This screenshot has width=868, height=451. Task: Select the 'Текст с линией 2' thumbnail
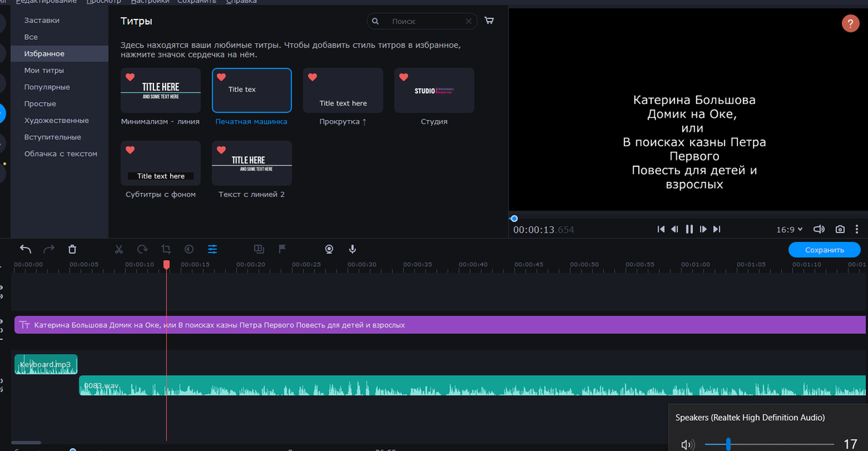(252, 163)
